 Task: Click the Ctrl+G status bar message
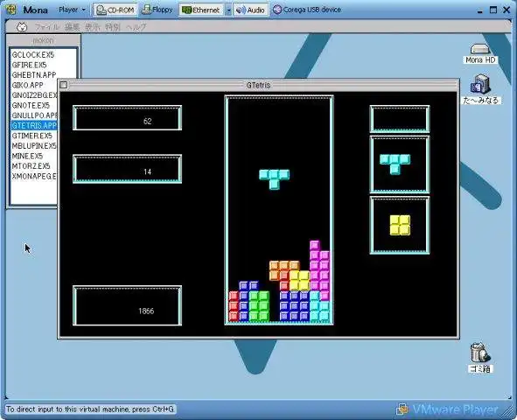[90, 409]
